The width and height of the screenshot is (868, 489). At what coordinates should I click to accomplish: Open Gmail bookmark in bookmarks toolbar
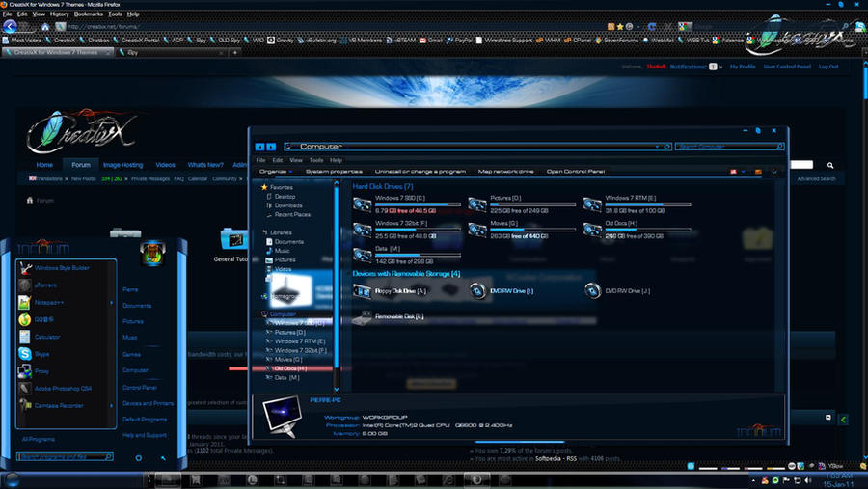coord(431,40)
